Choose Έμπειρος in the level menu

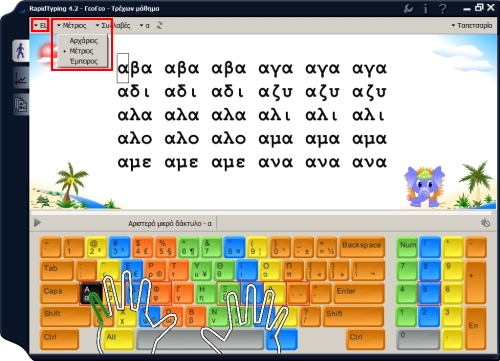[x=83, y=61]
